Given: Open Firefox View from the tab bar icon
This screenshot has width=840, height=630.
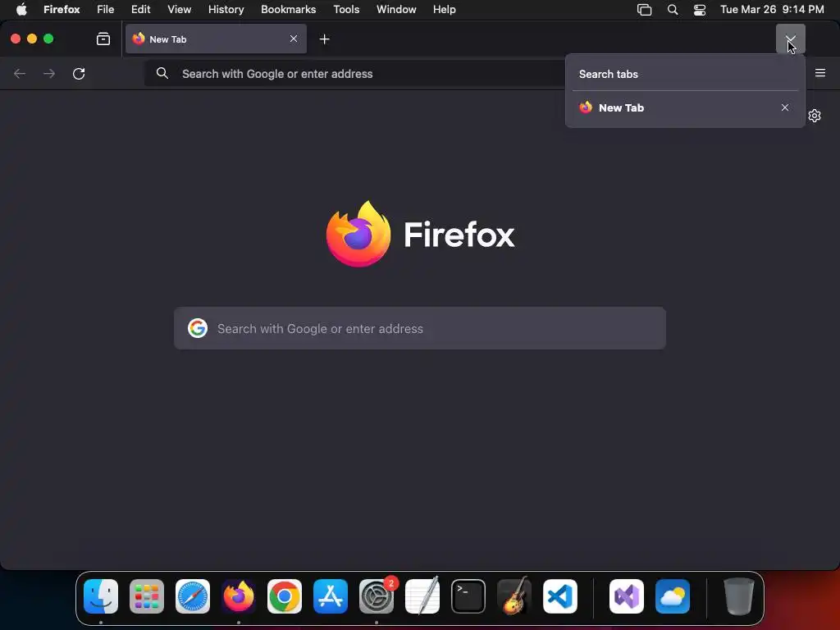Looking at the screenshot, I should click(x=103, y=39).
